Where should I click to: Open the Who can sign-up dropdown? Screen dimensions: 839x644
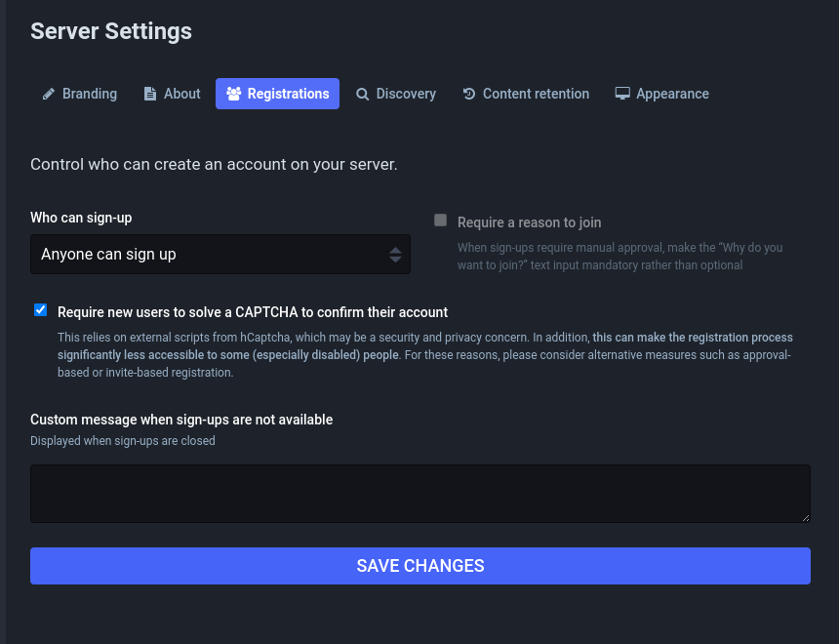coord(220,255)
